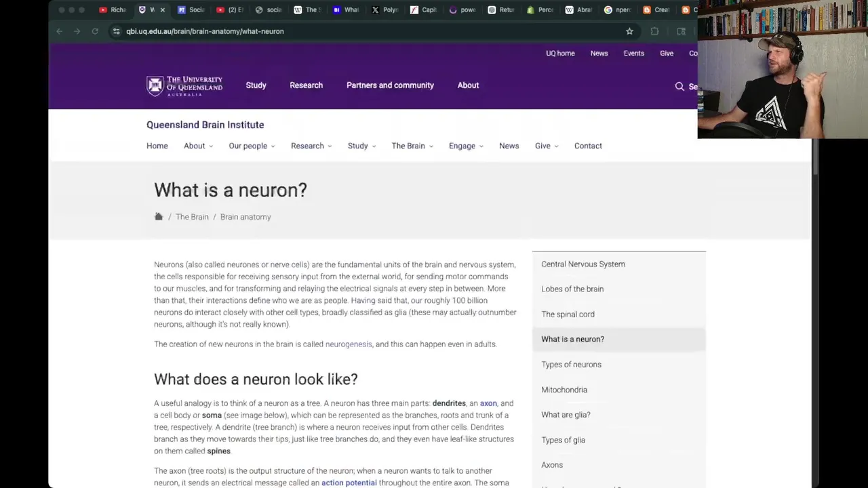Select 'What is a neuron?' sidebar item
The image size is (868, 488).
[619, 339]
